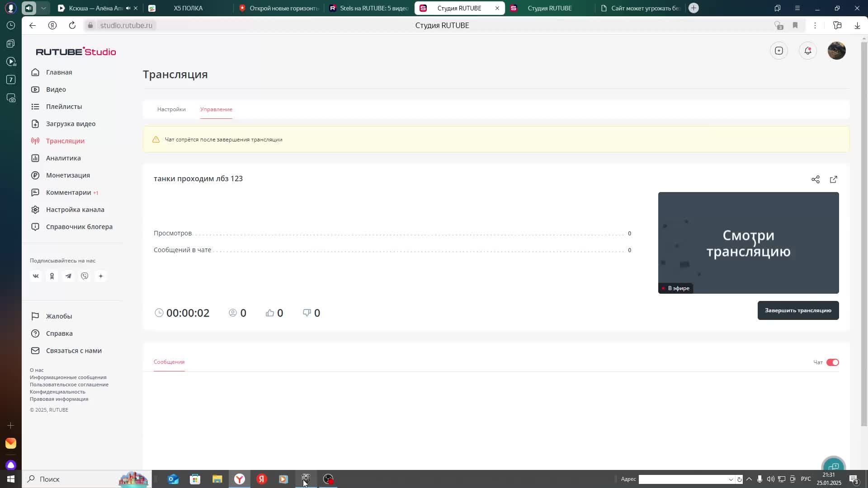Open the notifications bell
Image resolution: width=868 pixels, height=488 pixels.
[807, 51]
